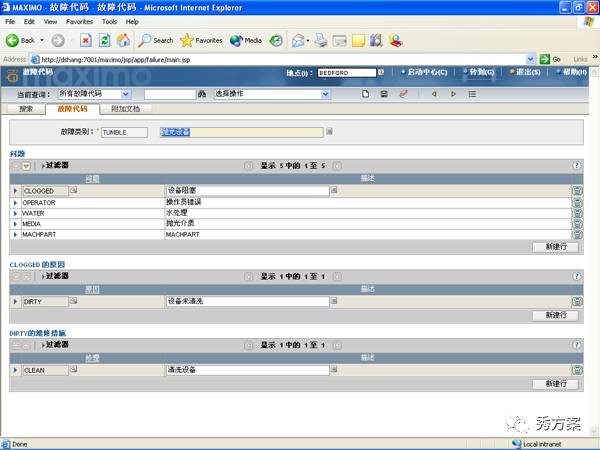This screenshot has width=600, height=450.
Task: Click the new record icon in Maximo toolbar
Action: pos(368,94)
